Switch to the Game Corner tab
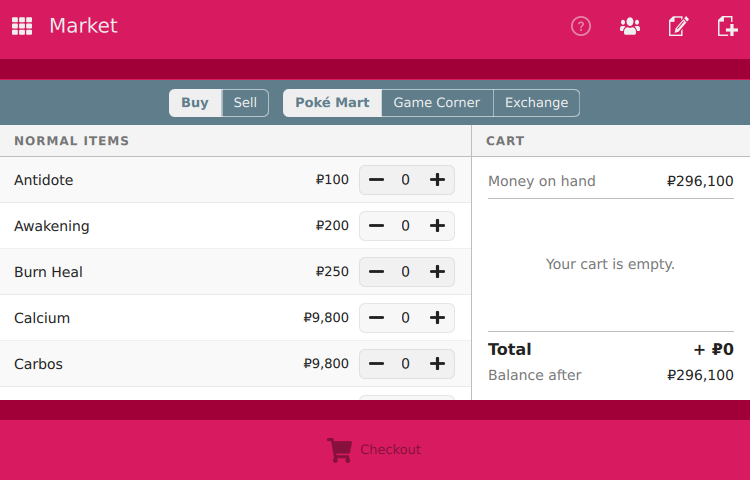Screen dimensions: 750x480 click(437, 103)
